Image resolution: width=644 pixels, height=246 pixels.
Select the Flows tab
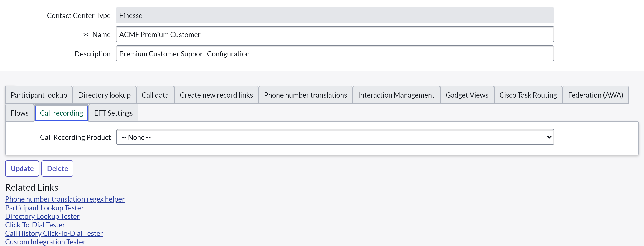tap(20, 113)
